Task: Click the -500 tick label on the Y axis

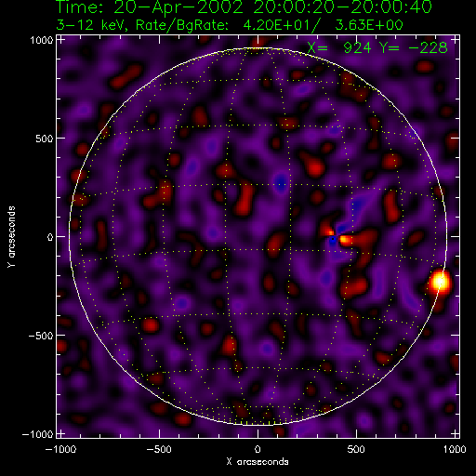Action: coord(40,336)
